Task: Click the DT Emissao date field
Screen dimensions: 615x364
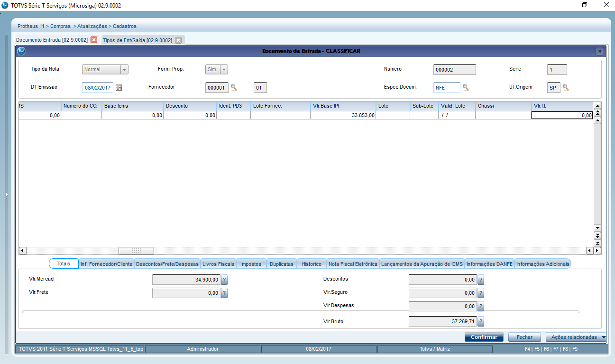Action: 98,88
